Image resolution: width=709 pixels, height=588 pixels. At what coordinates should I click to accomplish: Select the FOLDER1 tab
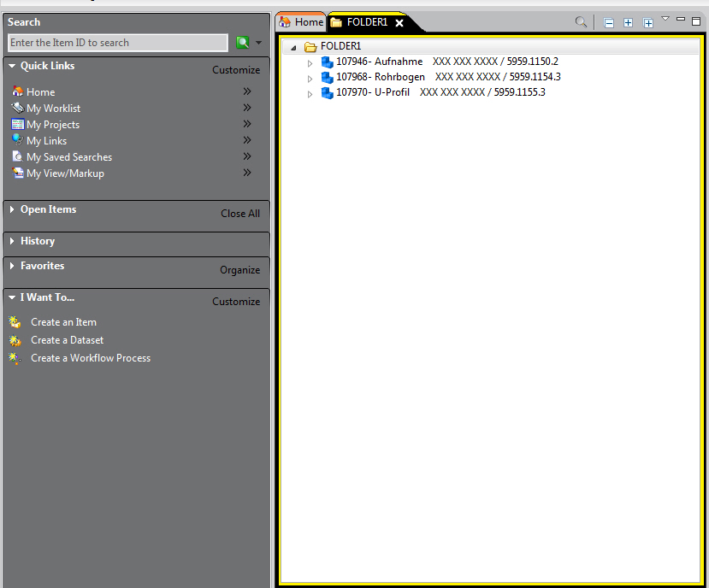(x=367, y=22)
